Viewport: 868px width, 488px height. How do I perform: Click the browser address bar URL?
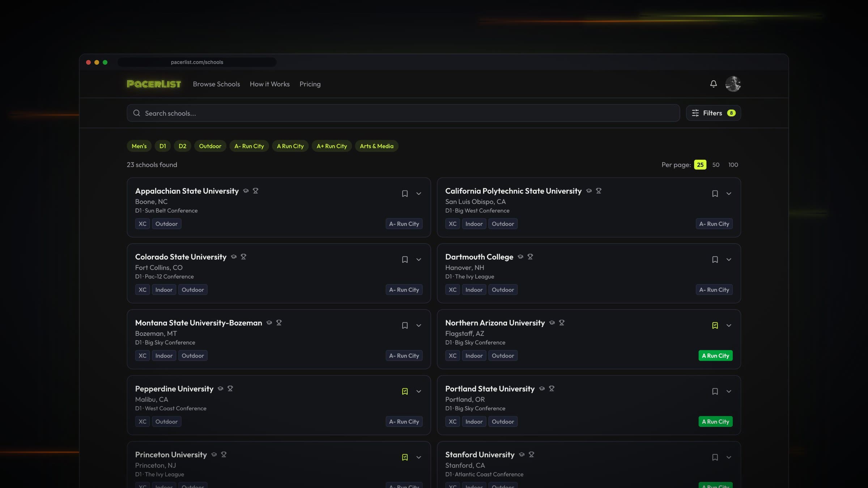197,62
